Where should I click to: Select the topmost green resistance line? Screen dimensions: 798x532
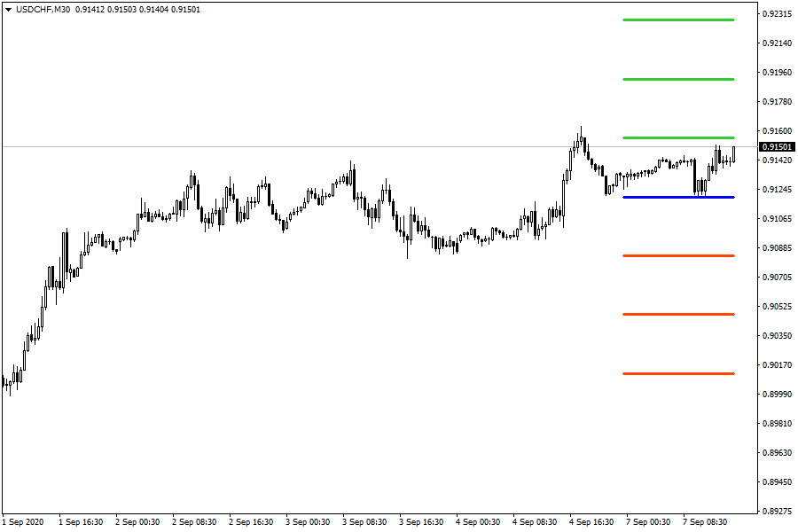[x=678, y=20]
